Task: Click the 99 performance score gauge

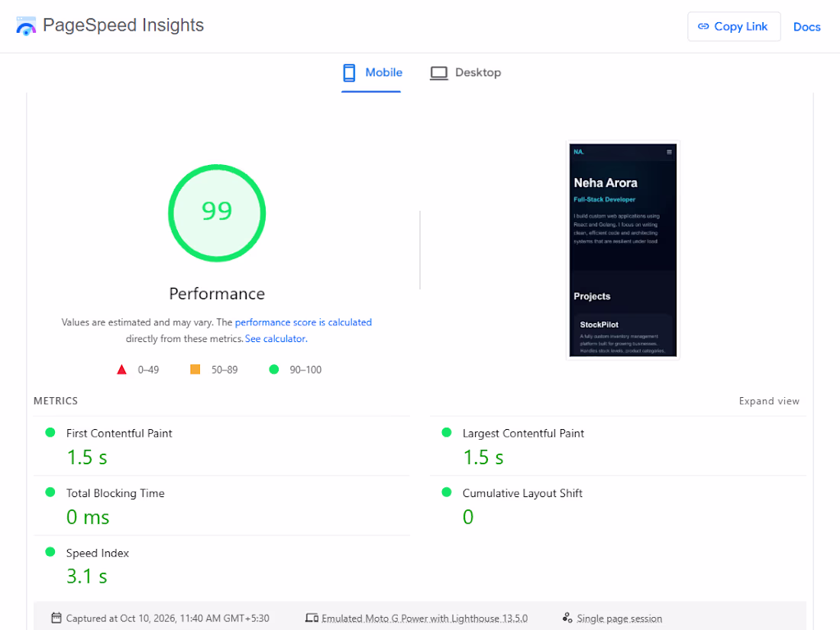Action: [x=217, y=213]
